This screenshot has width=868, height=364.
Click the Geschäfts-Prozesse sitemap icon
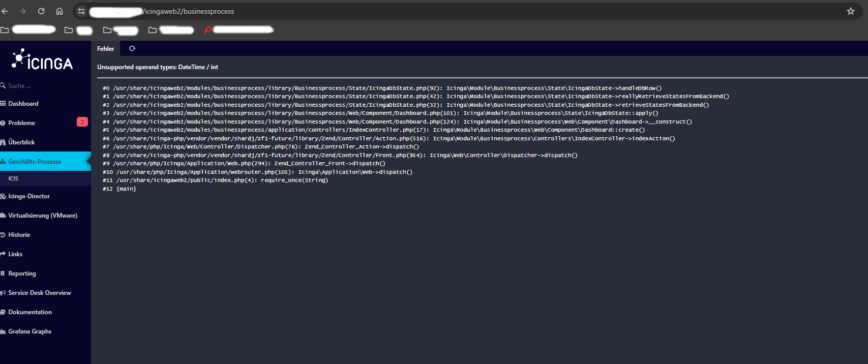pos(3,162)
